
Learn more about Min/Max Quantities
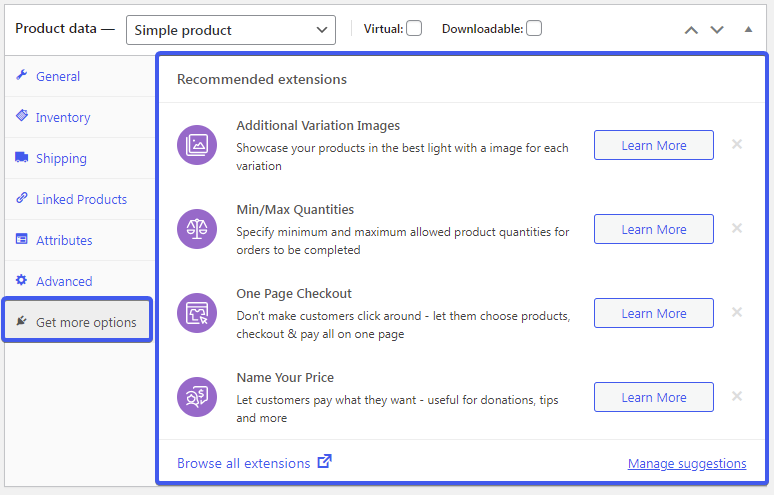tap(653, 229)
